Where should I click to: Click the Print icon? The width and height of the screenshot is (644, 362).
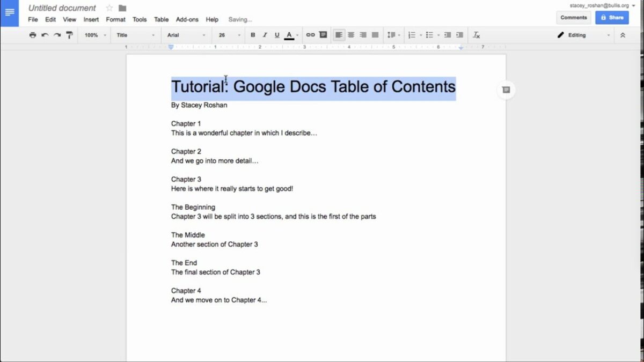(x=32, y=34)
